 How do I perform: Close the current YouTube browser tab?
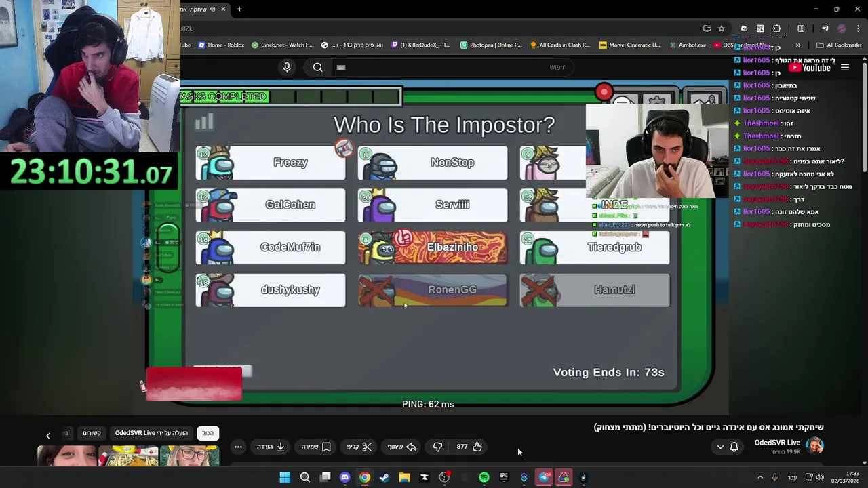click(223, 9)
